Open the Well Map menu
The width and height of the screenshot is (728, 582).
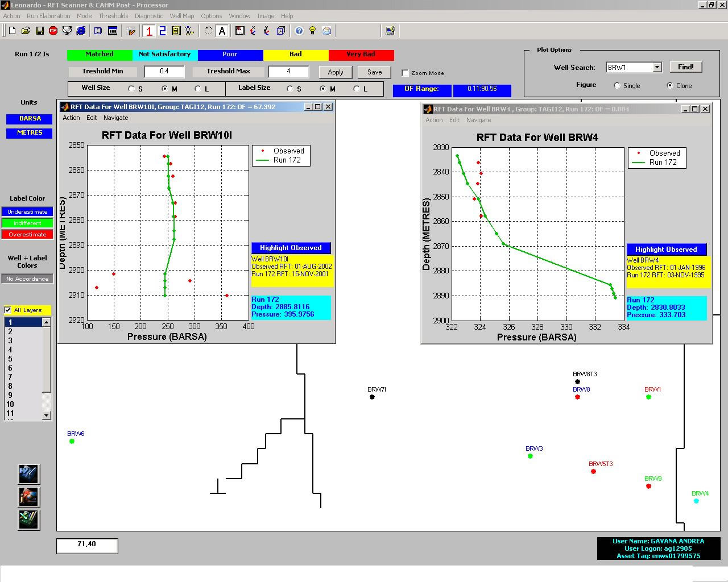181,16
